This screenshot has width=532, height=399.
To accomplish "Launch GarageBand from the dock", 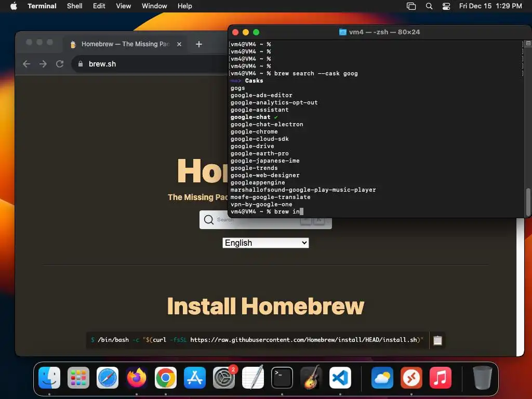I will point(311,378).
